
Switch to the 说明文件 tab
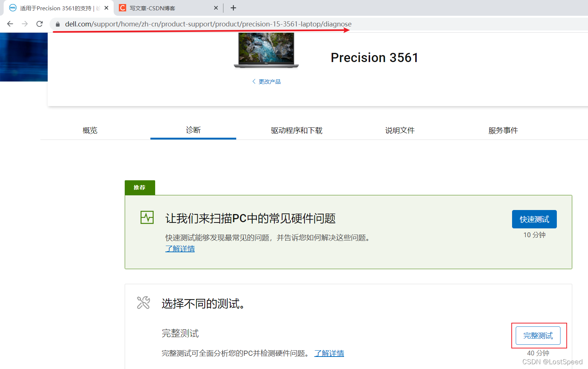(400, 130)
